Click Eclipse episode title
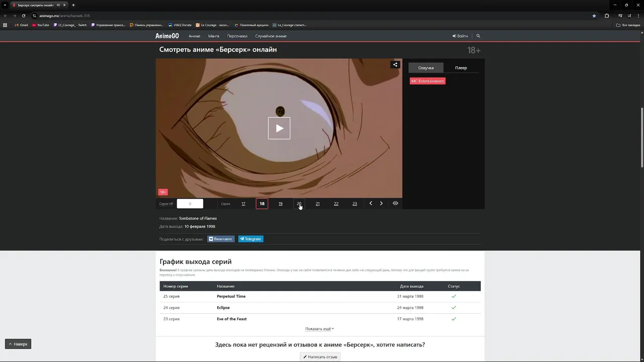 click(x=223, y=307)
